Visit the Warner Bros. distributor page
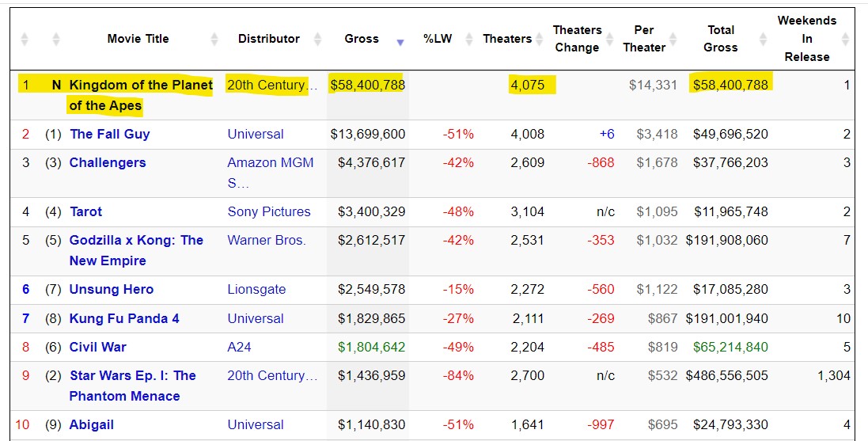Screen dimensions: 868x441 coord(267,240)
